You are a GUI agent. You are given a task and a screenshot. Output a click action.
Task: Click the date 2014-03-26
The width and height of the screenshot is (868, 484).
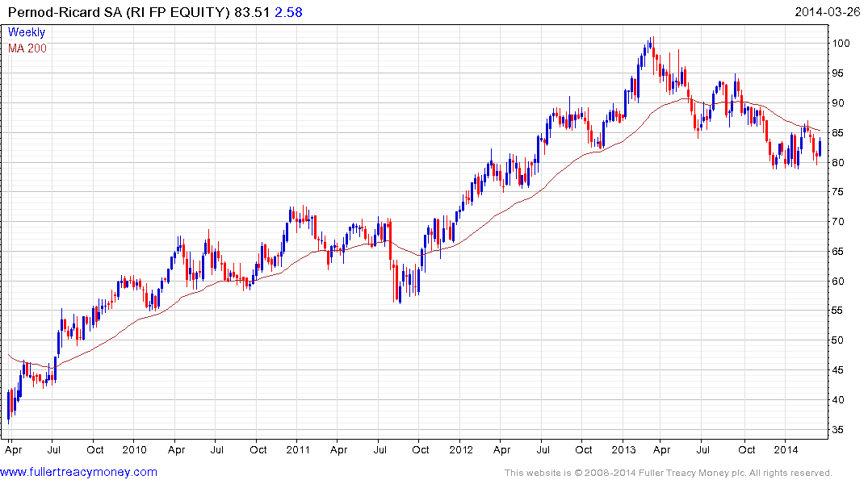coord(827,12)
